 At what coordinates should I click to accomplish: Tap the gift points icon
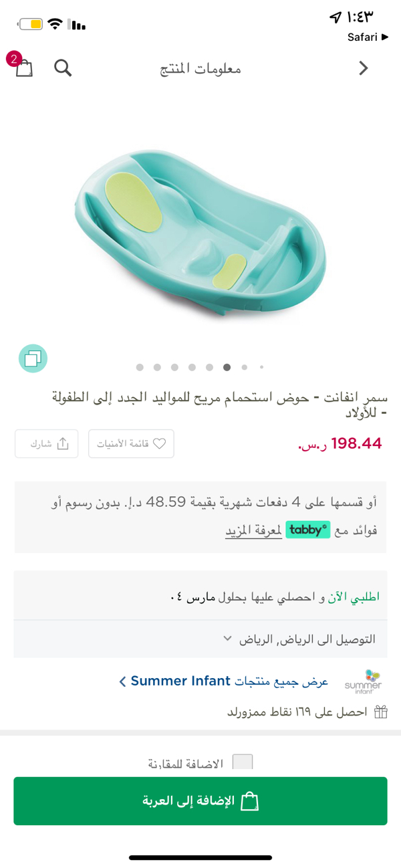(380, 712)
